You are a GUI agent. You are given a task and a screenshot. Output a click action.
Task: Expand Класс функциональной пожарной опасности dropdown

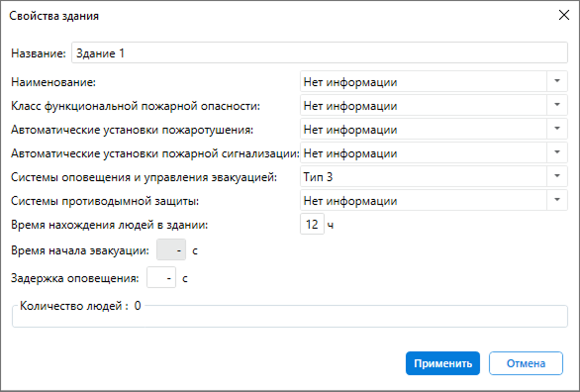(x=434, y=105)
